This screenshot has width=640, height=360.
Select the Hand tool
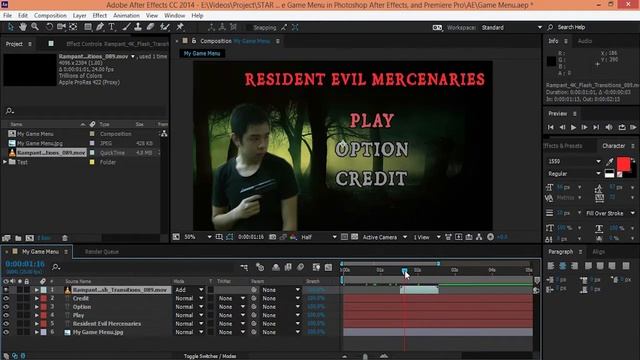tap(23, 27)
